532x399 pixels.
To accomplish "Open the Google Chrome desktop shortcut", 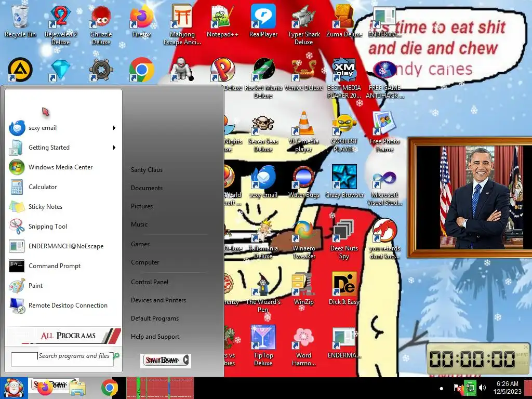I will point(141,70).
